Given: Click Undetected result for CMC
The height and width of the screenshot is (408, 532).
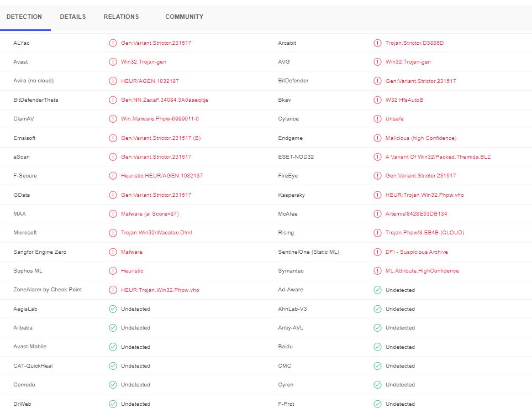Looking at the screenshot, I should coord(400,366).
